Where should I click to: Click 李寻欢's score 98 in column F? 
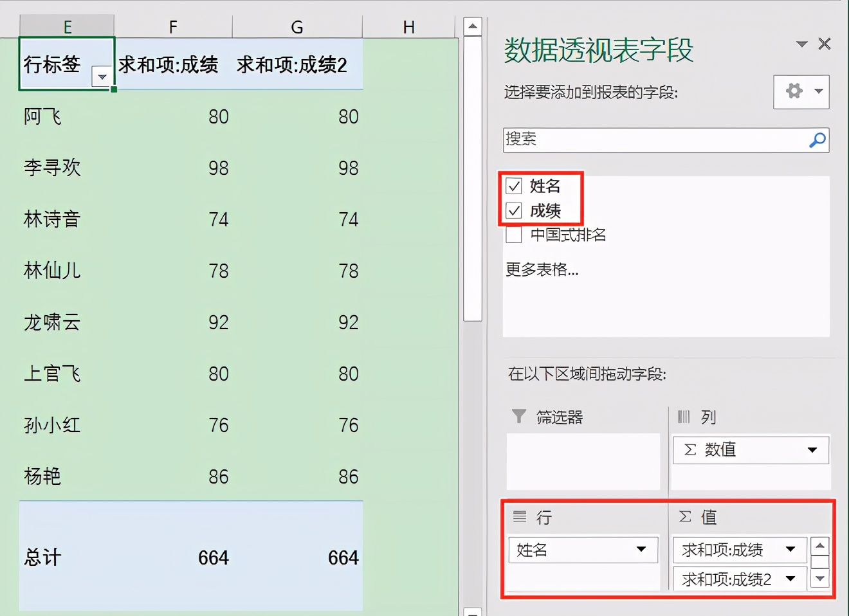[219, 168]
